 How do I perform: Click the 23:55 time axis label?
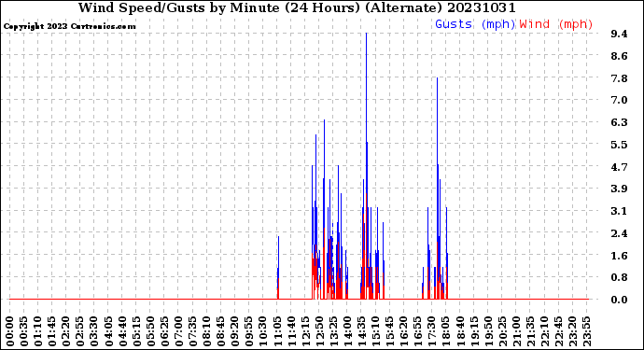586,330
